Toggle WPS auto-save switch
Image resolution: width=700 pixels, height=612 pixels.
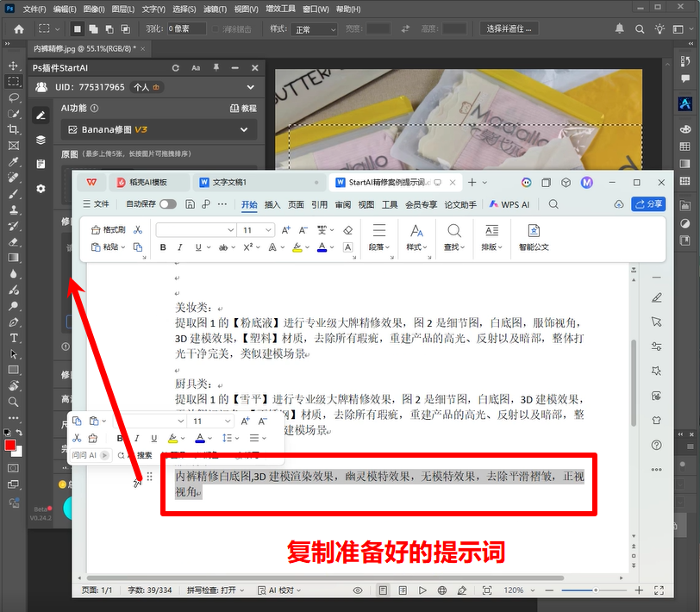[x=168, y=204]
